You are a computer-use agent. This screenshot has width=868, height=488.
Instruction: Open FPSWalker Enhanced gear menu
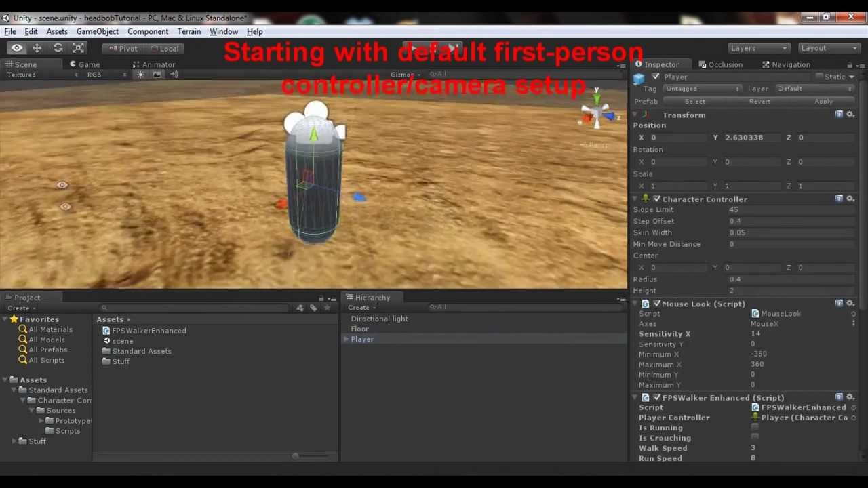[850, 397]
